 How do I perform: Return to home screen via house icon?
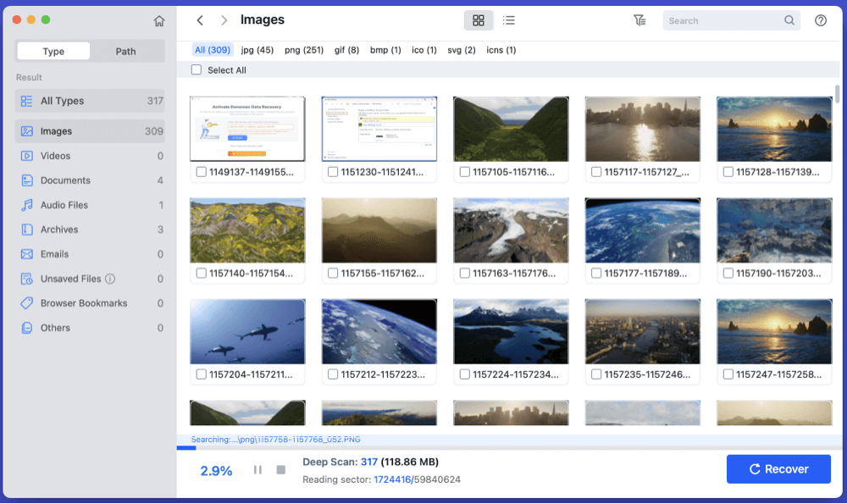[159, 19]
